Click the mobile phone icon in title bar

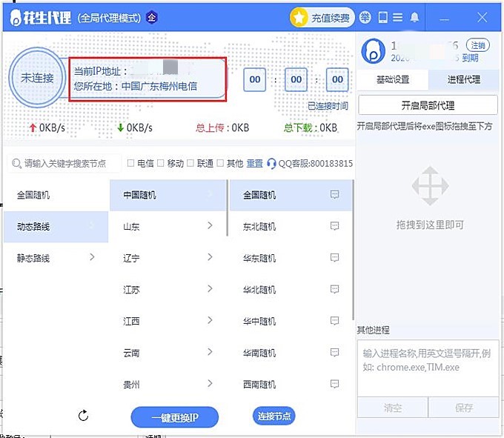tap(382, 17)
